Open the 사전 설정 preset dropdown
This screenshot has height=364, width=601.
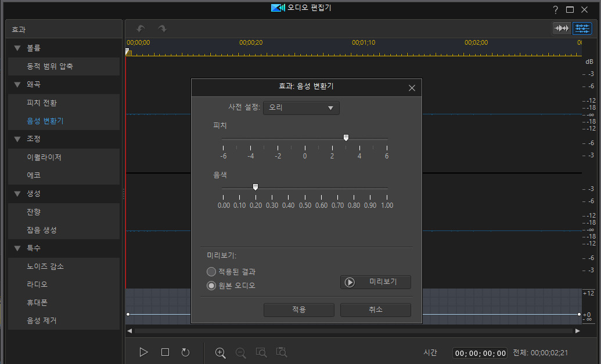(x=301, y=107)
